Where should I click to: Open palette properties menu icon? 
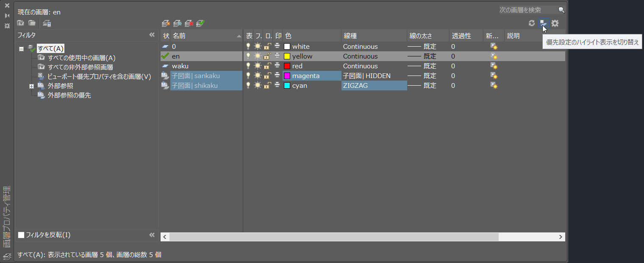7,26
